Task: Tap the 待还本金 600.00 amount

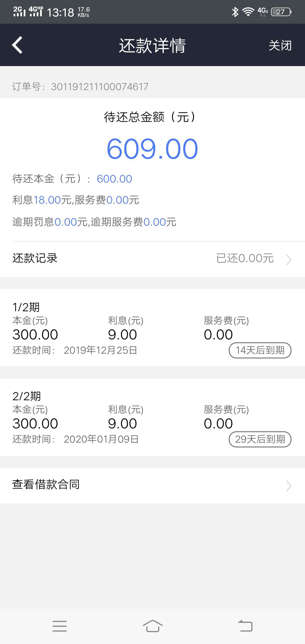Action: pyautogui.click(x=114, y=179)
